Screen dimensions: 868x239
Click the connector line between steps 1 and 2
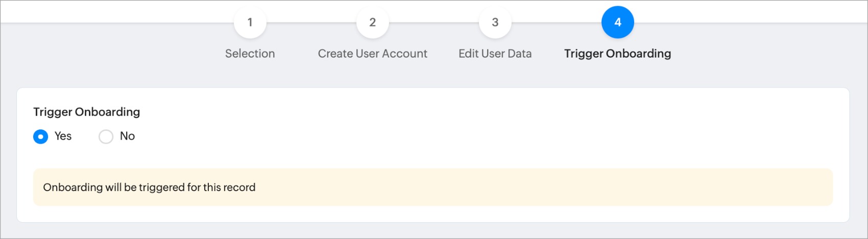311,22
